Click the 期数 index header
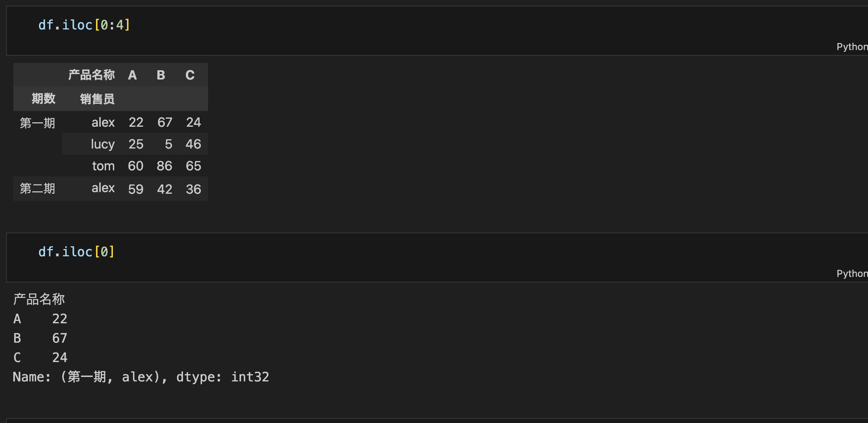This screenshot has width=868, height=423. click(x=44, y=98)
